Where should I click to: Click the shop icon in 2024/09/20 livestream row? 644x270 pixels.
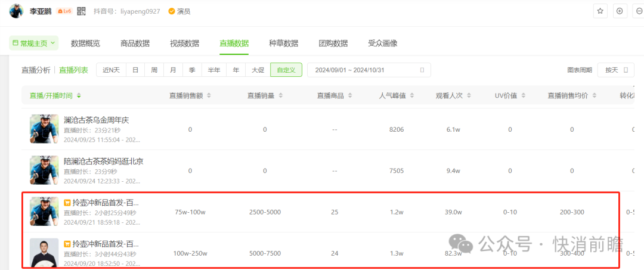pyautogui.click(x=67, y=244)
